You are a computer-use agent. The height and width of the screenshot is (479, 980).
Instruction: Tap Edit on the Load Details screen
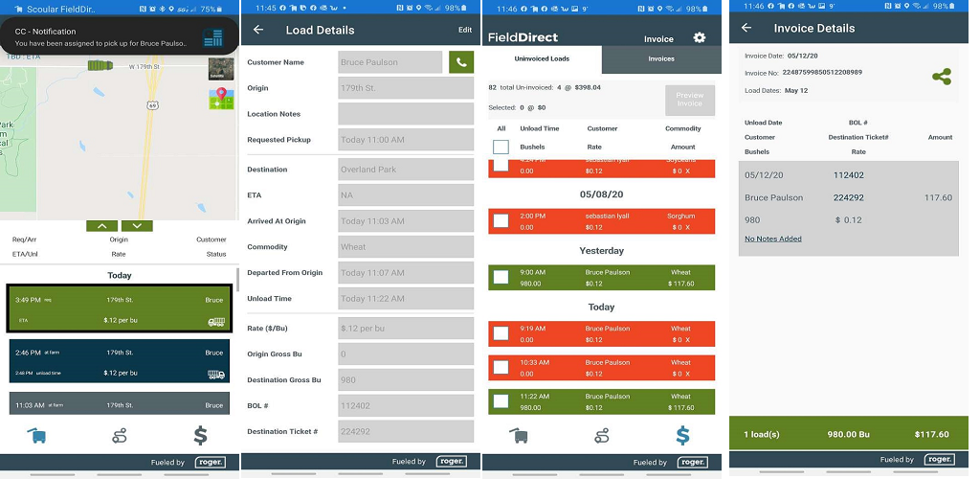pos(465,30)
